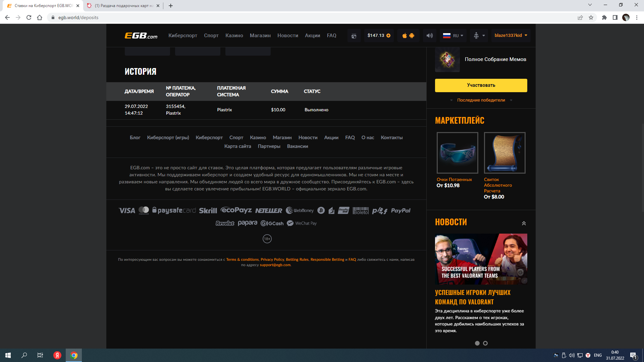Switch to second news carousel dot

coord(485,343)
